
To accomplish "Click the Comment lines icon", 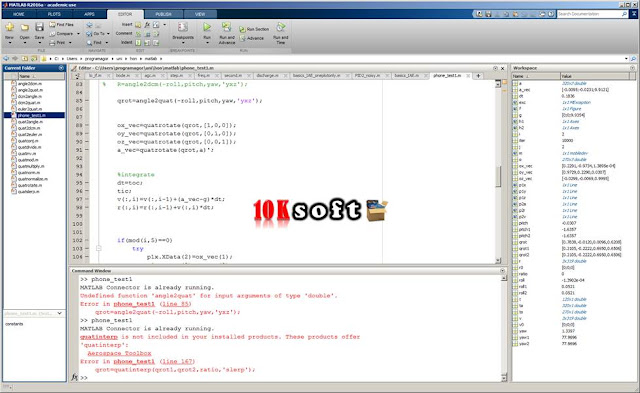I will 138,34.
